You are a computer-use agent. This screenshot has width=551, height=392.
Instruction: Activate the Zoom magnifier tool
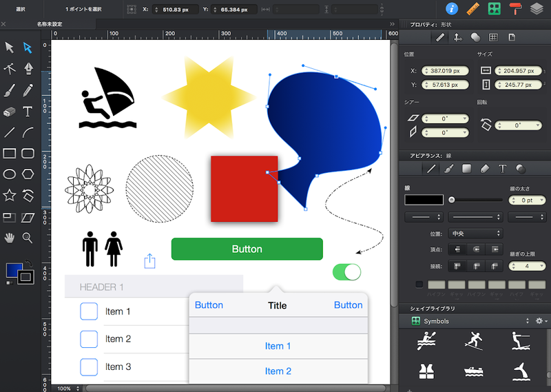click(x=28, y=238)
